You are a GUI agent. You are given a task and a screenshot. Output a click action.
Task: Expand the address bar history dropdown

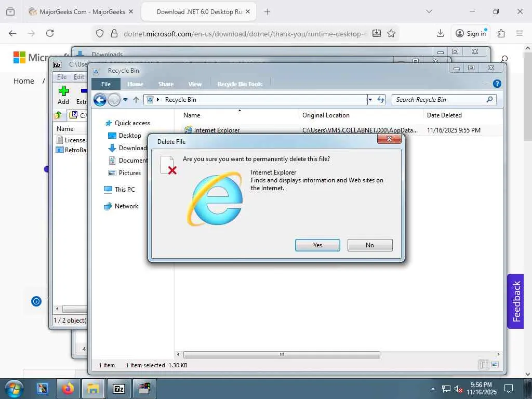click(x=370, y=100)
